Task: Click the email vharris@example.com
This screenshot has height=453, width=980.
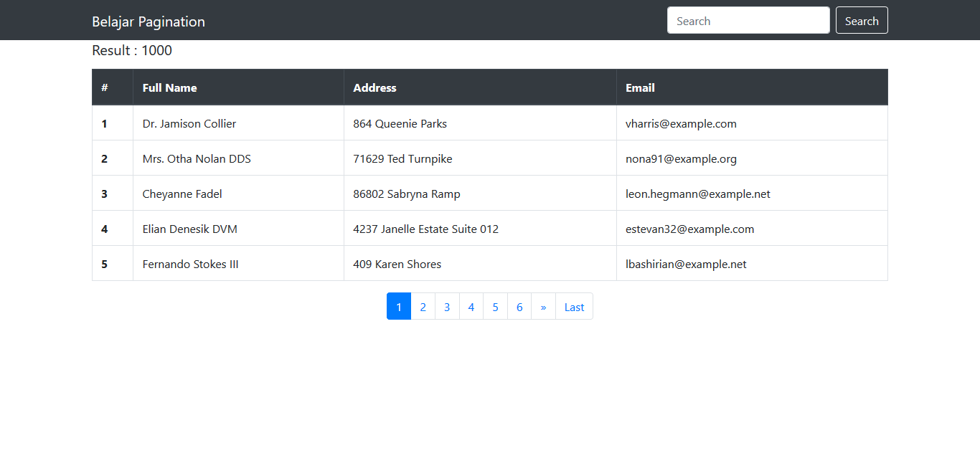Action: 681,123
